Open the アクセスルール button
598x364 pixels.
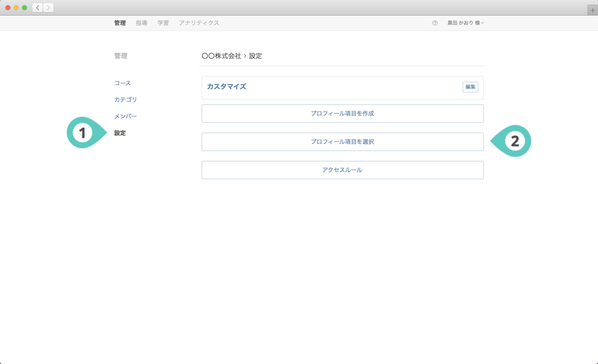click(342, 170)
